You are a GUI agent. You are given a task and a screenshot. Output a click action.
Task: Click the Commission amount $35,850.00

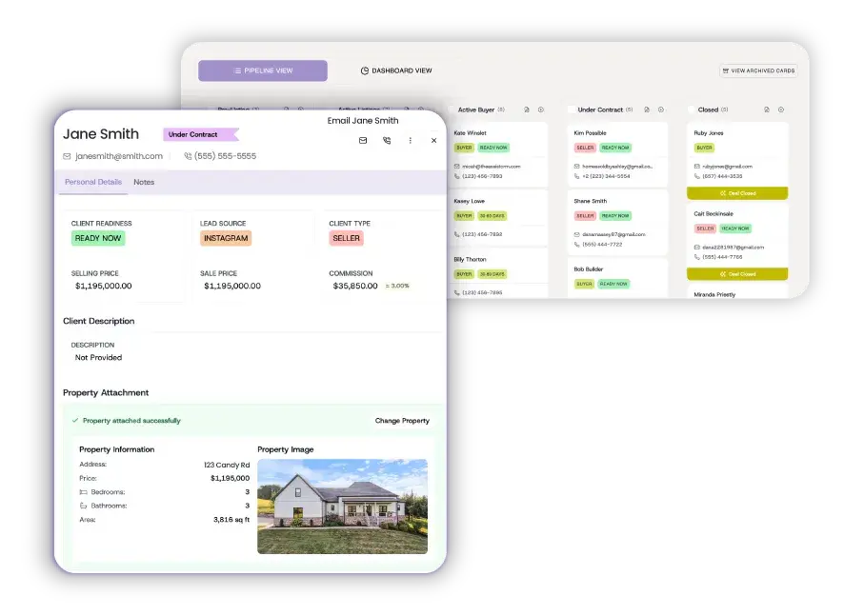[x=355, y=286]
